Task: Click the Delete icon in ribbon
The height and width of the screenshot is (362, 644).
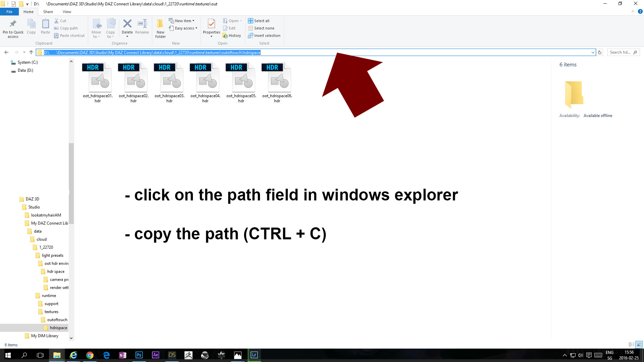Action: (x=127, y=24)
